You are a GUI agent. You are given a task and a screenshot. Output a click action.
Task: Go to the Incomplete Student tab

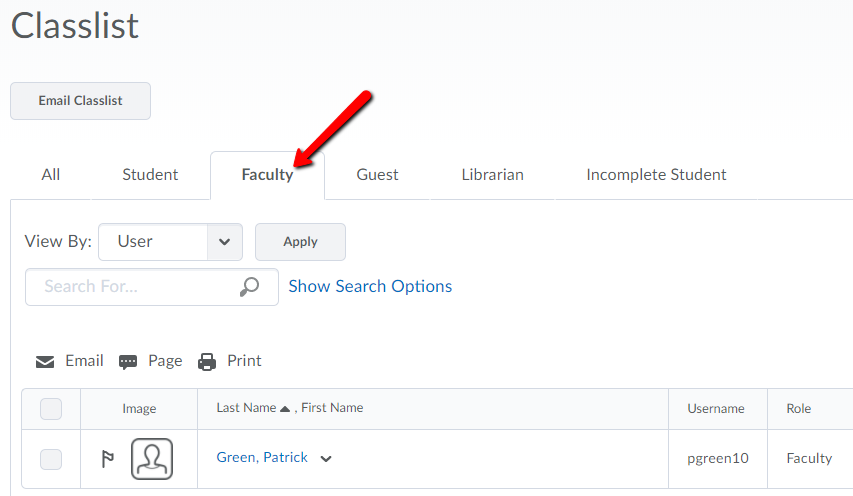[656, 175]
